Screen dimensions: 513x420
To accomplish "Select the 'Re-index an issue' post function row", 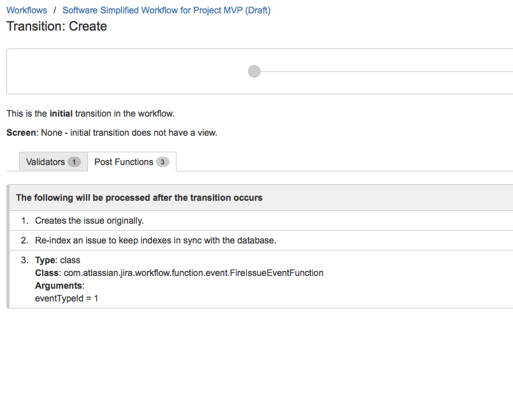I will (155, 240).
